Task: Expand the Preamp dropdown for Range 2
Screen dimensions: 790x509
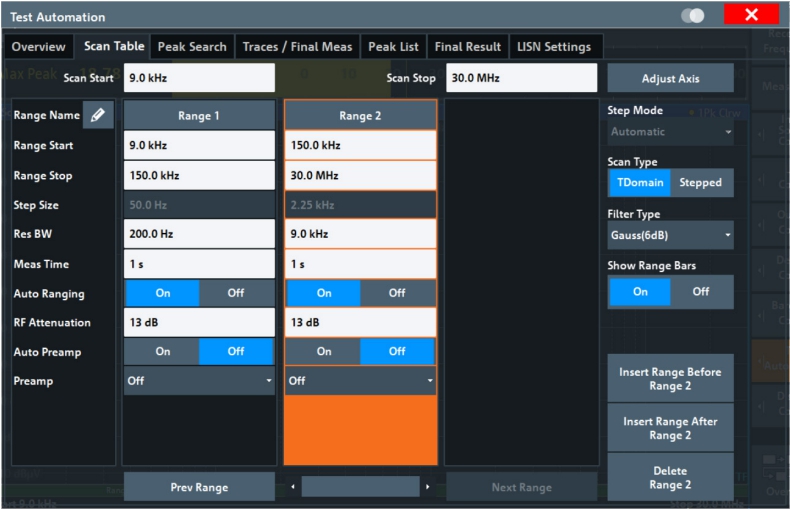Action: pyautogui.click(x=360, y=381)
